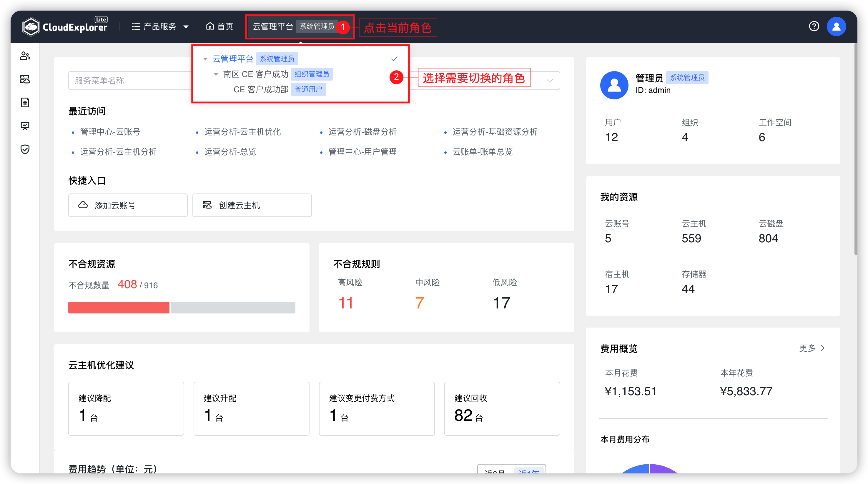Viewport: 868px width, 484px height.
Task: Click the CloudExplorer Lite logo
Action: point(65,26)
